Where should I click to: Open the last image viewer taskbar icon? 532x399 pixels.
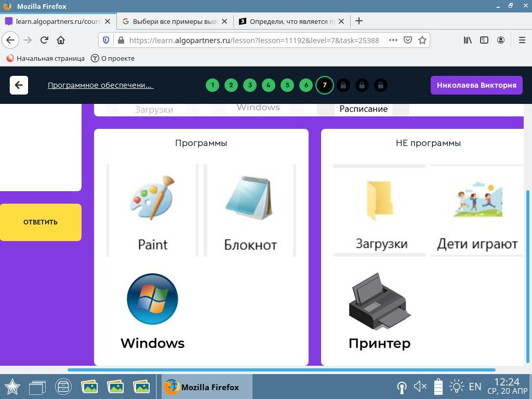pos(141,387)
